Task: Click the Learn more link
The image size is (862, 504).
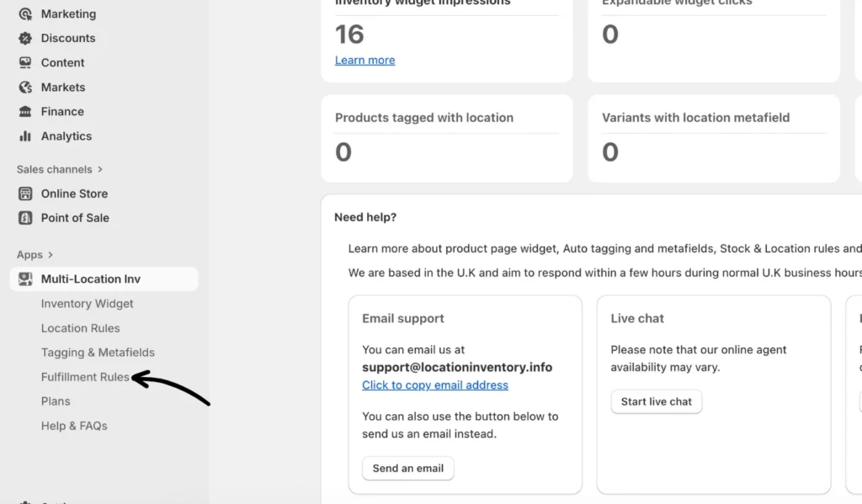Action: pyautogui.click(x=364, y=61)
